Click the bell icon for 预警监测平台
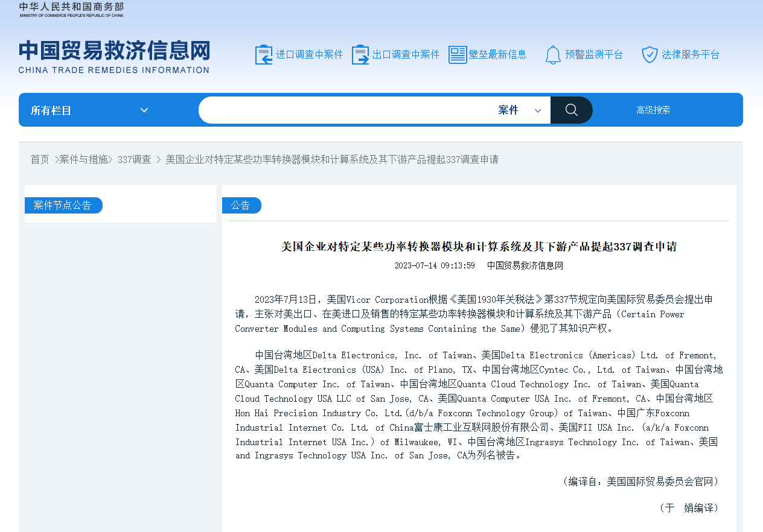 tap(553, 55)
